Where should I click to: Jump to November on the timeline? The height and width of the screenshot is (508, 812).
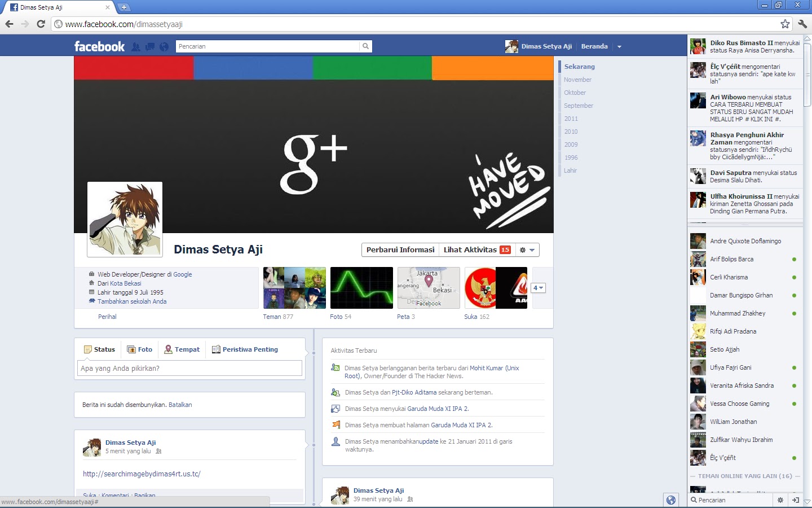coord(578,80)
